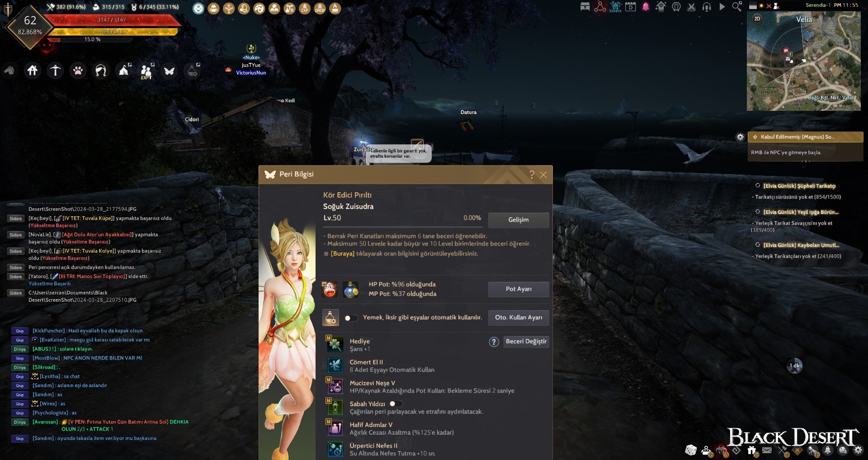Switch minimap using the 2D button

point(757,19)
